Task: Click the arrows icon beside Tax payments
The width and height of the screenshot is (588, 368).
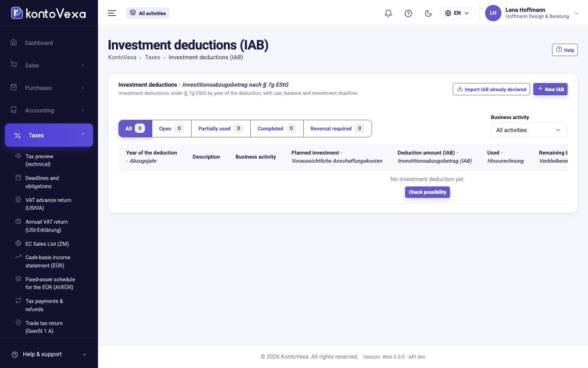Action: [x=18, y=301]
